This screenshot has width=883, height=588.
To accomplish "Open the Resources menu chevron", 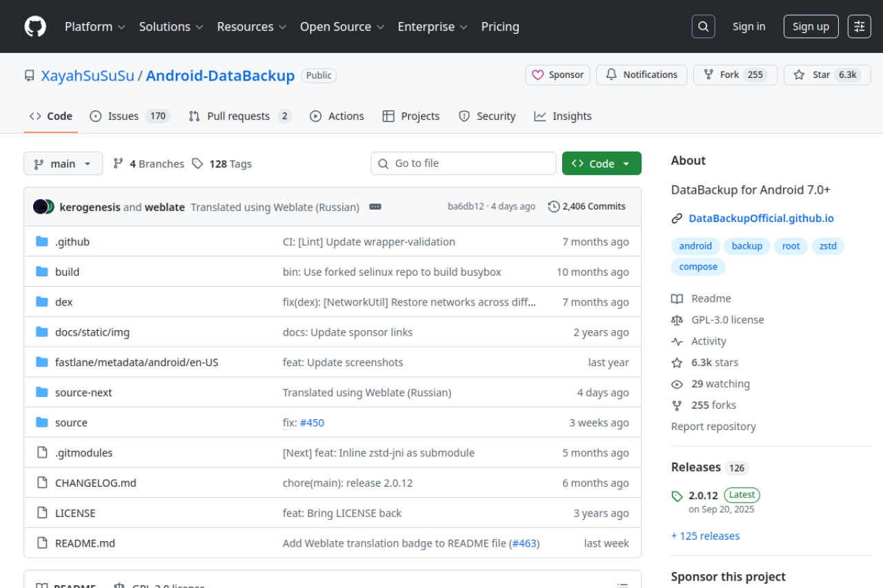I will pyautogui.click(x=282, y=27).
